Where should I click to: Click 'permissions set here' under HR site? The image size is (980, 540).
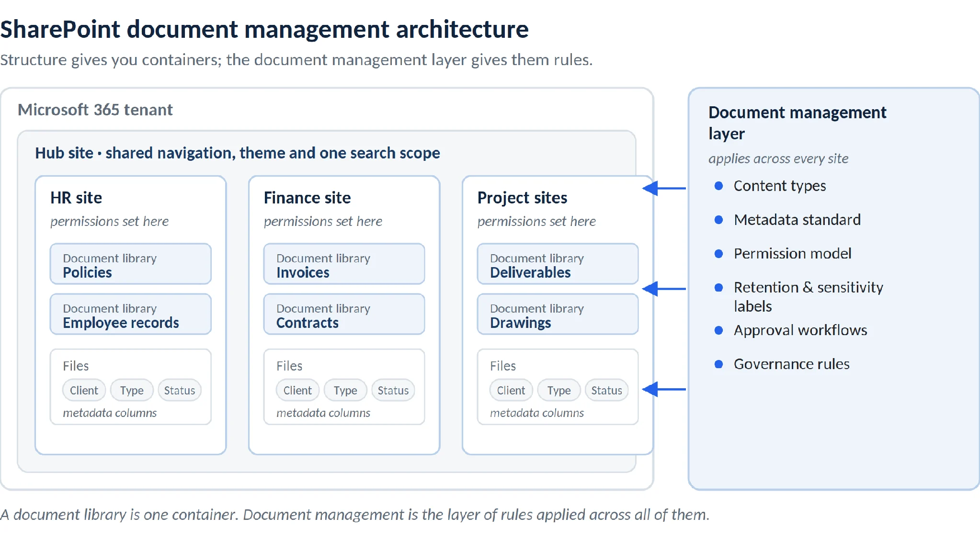pos(109,221)
